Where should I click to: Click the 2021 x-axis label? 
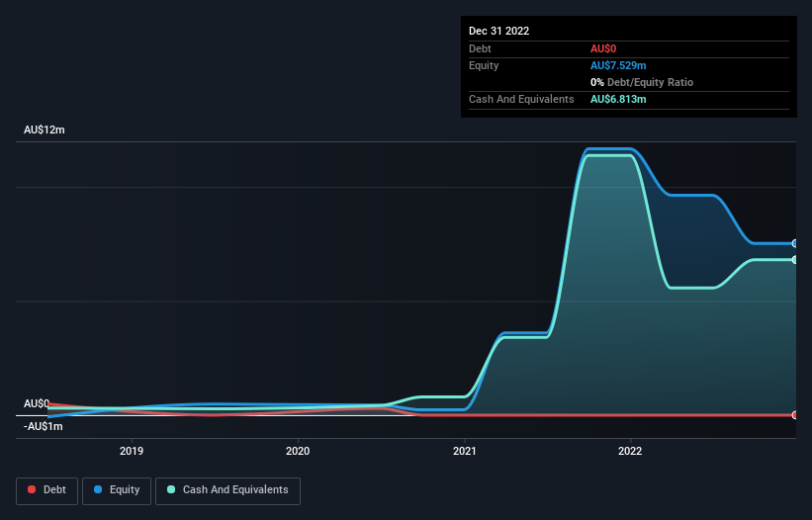click(x=465, y=451)
